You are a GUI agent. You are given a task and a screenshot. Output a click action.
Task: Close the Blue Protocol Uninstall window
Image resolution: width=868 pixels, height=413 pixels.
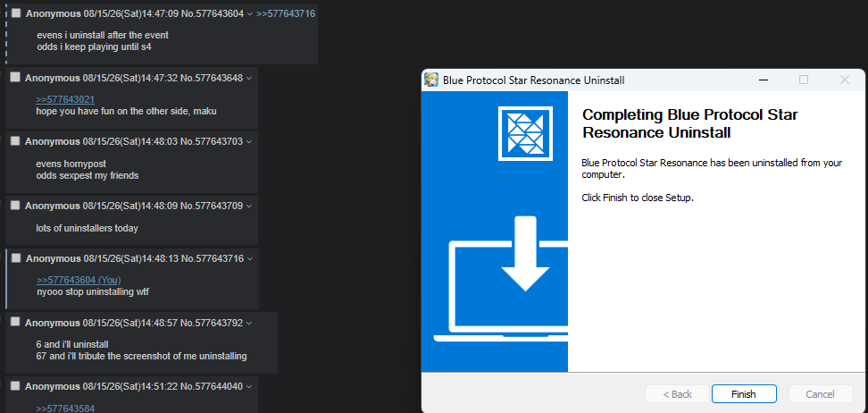coord(844,80)
